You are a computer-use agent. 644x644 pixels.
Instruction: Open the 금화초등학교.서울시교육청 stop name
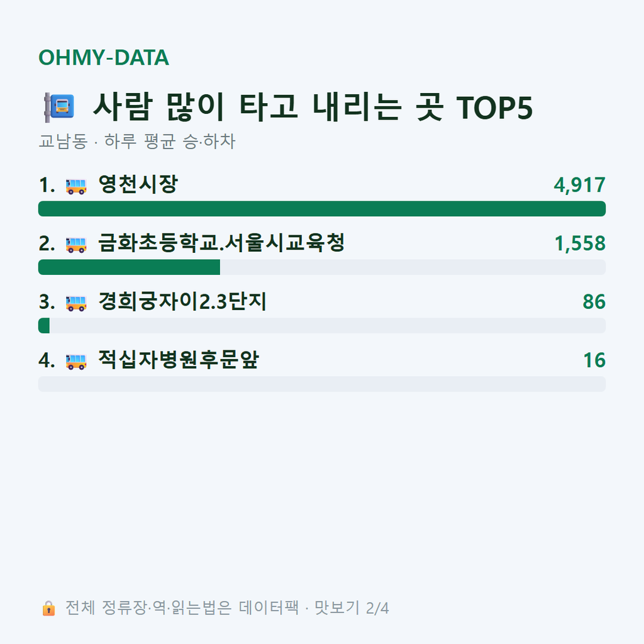pos(221,243)
